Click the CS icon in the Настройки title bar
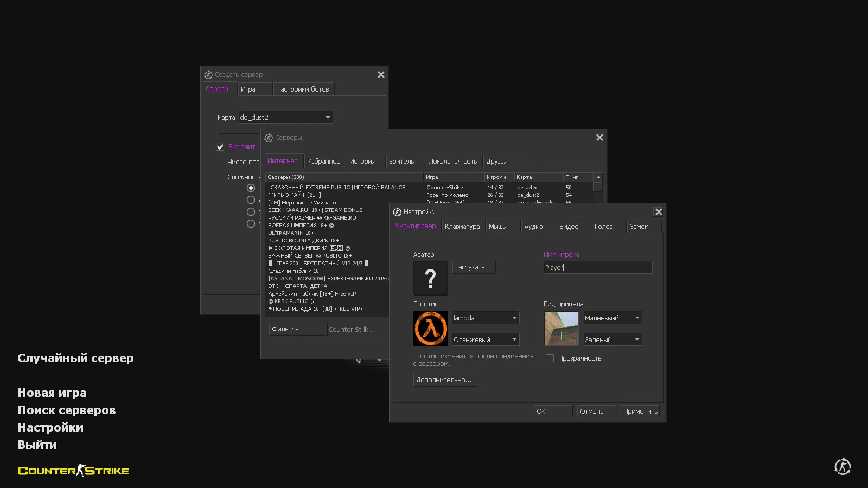 click(398, 211)
